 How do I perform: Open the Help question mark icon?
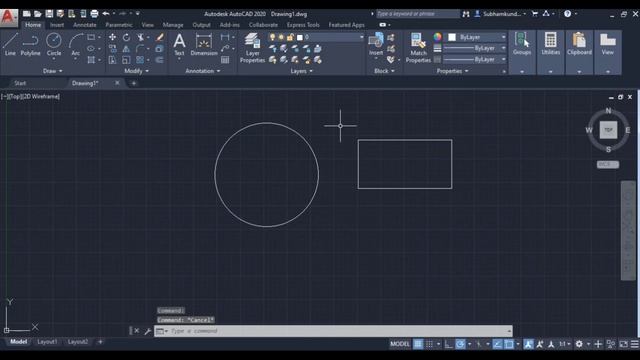pyautogui.click(x=567, y=14)
